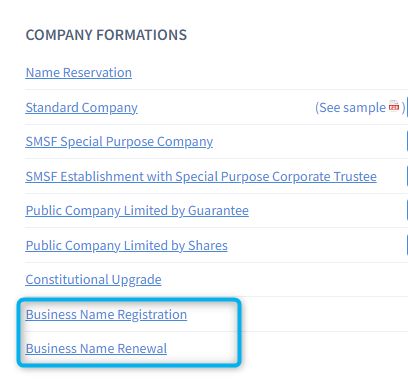Screen dimensions: 408x392
Task: Open the Constitutional Upgrade link
Action: click(x=93, y=280)
